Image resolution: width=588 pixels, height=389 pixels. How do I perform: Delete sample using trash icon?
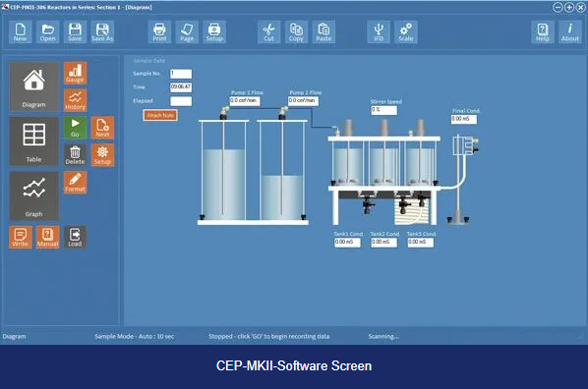pyautogui.click(x=75, y=155)
